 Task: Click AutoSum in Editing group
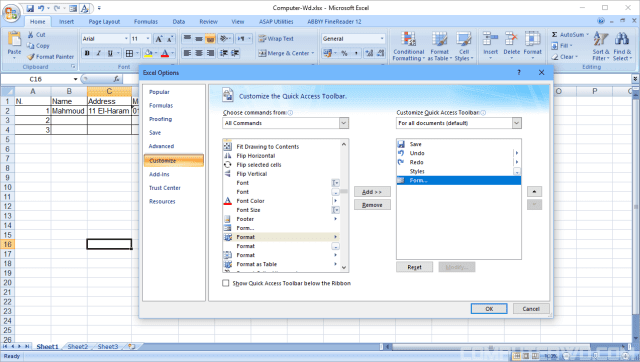[570, 35]
